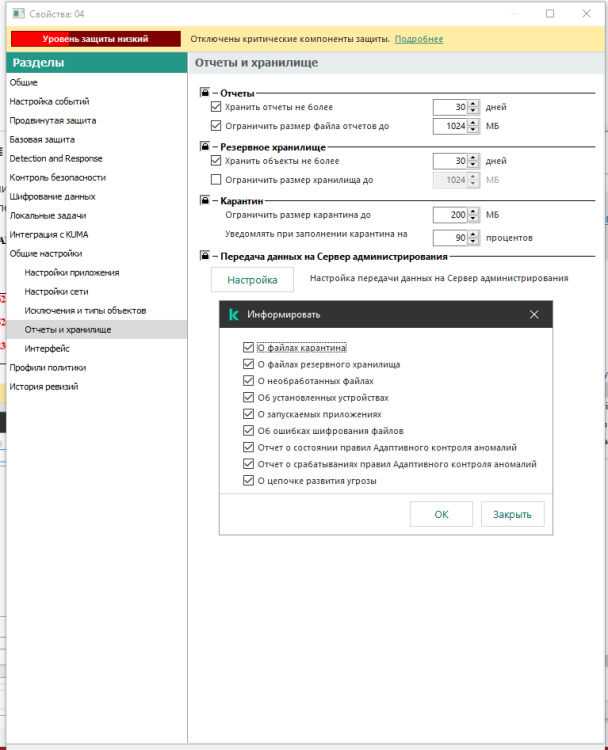
Task: Uncheck О запускаемых приложениях
Action: click(x=248, y=414)
